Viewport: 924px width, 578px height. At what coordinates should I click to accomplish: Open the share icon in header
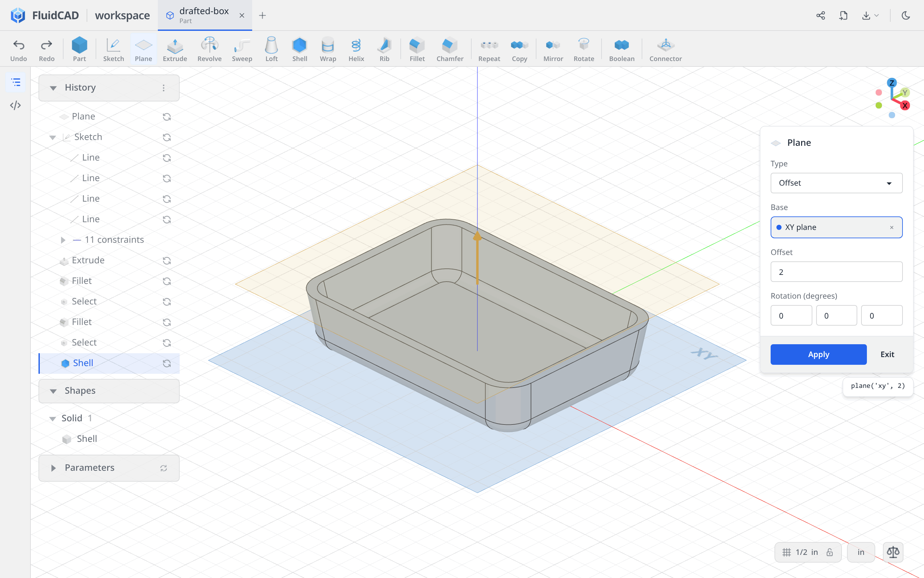point(820,15)
